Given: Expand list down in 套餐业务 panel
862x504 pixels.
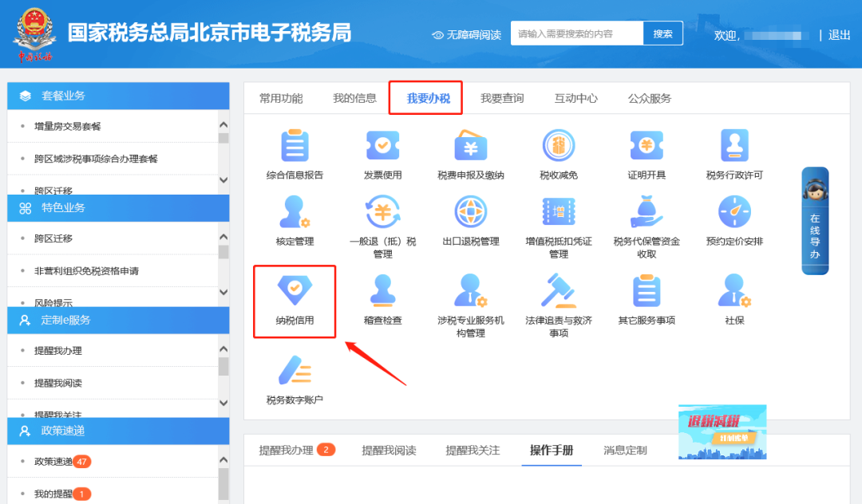Looking at the screenshot, I should pyautogui.click(x=223, y=180).
